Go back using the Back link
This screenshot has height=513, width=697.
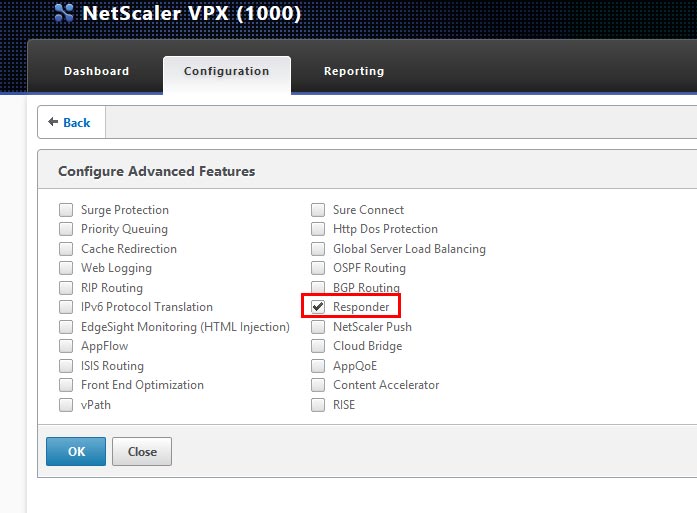click(76, 122)
